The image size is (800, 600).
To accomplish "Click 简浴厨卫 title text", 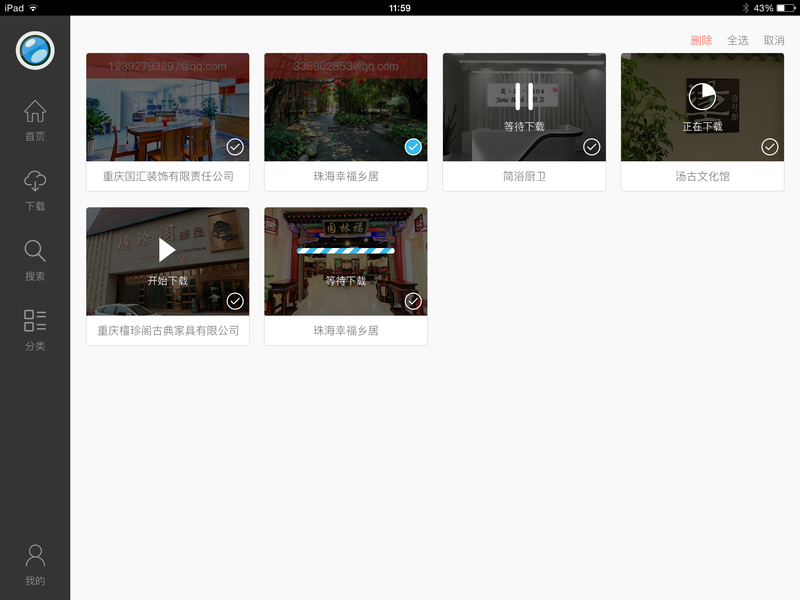I will click(524, 177).
